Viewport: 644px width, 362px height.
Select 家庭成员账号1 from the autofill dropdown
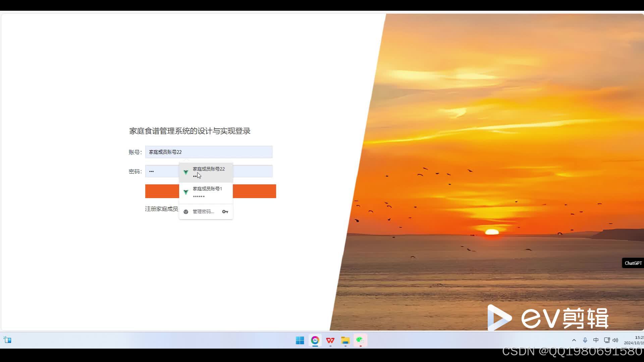pos(207,192)
